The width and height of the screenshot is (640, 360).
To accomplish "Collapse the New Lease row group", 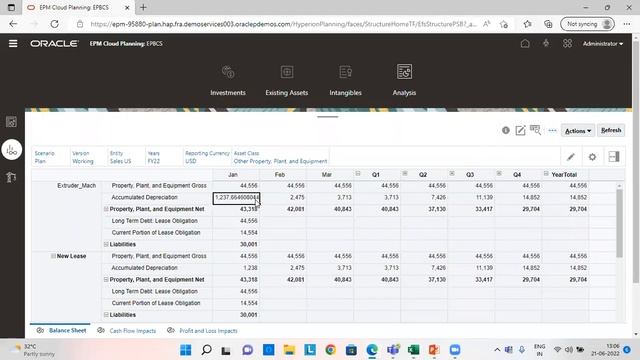I will pos(53,256).
